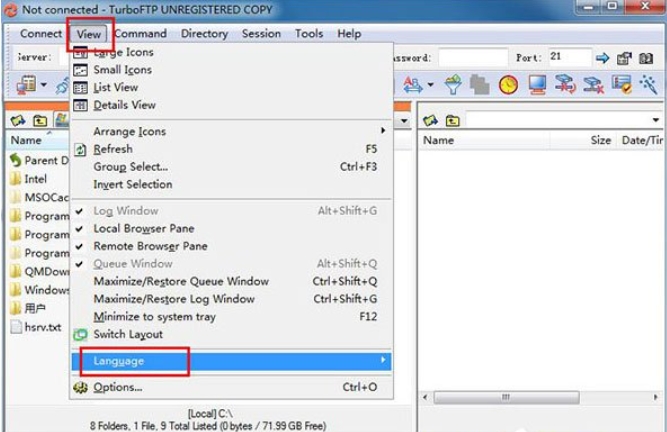Screen dimensions: 667x432
Task: Toggle the Local Browser Pane checkmark
Action: tap(80, 229)
